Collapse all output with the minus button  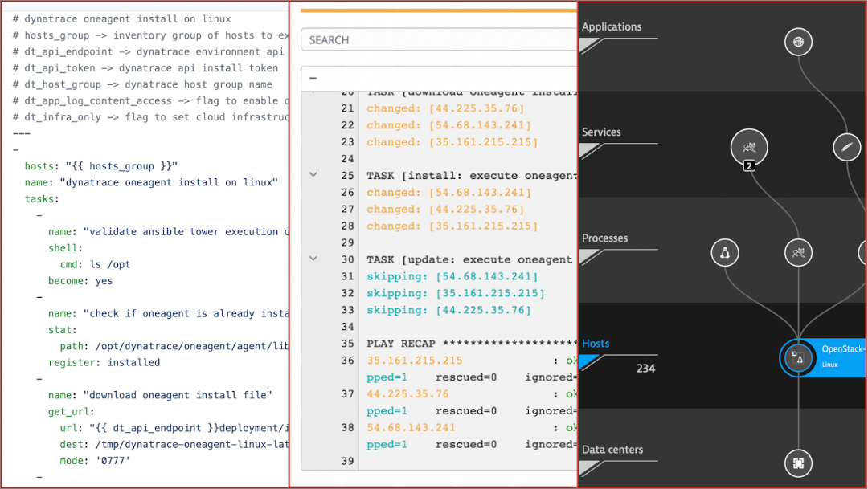coord(313,78)
